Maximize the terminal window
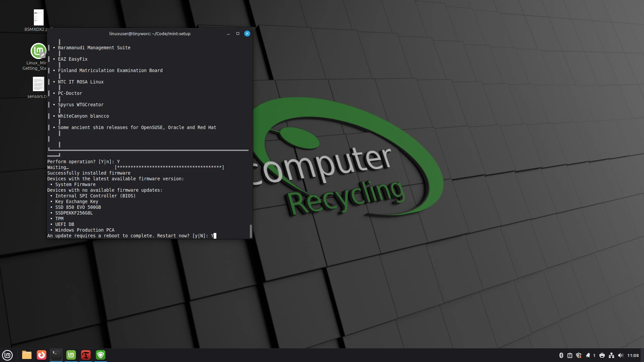Screen dimensions: 644x362 (x=238, y=34)
